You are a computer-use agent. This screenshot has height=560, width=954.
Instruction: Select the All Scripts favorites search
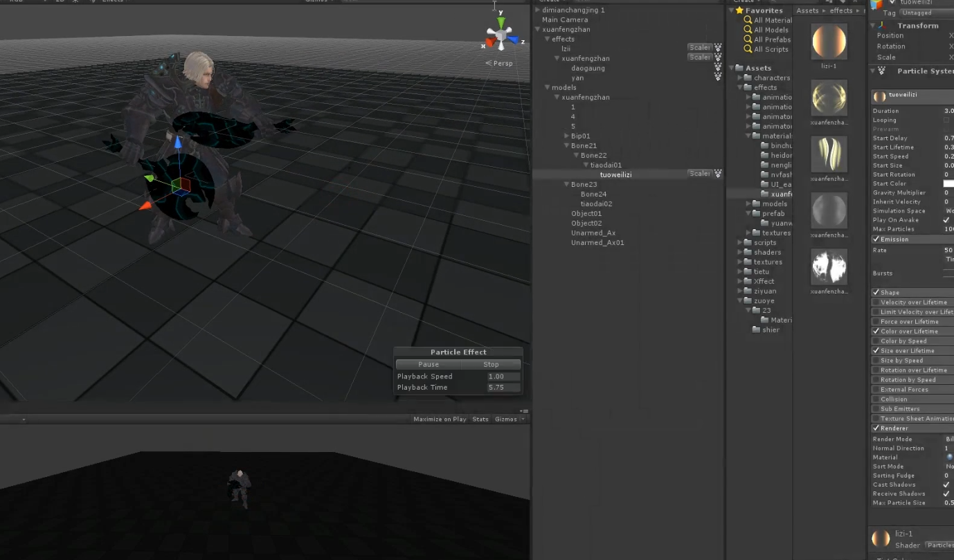click(766, 49)
